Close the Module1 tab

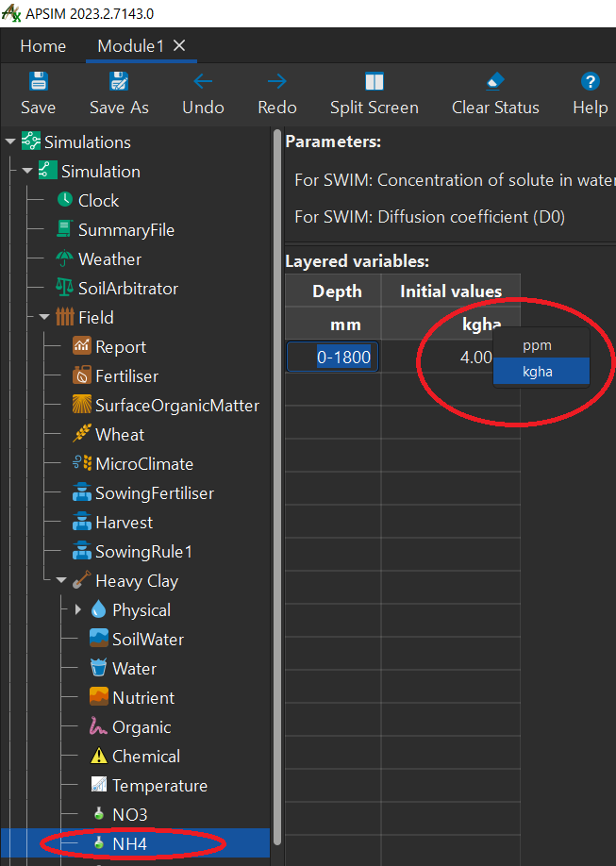[179, 45]
